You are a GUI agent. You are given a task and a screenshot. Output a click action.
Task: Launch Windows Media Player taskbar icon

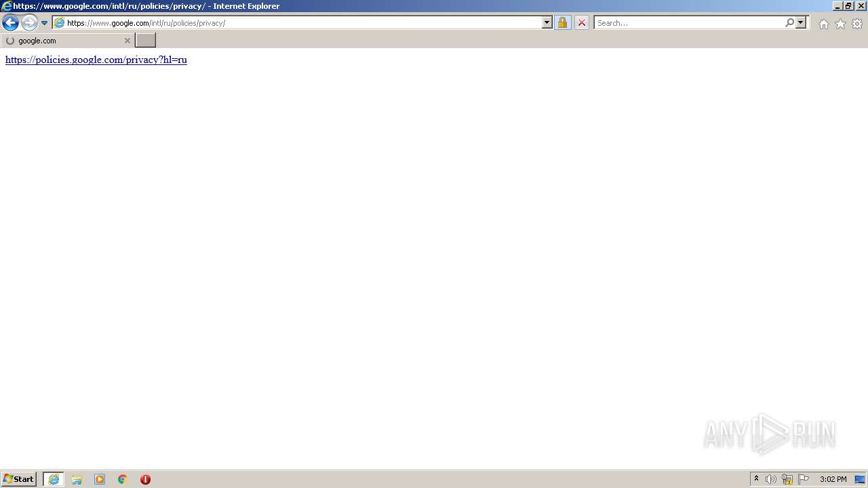point(100,479)
